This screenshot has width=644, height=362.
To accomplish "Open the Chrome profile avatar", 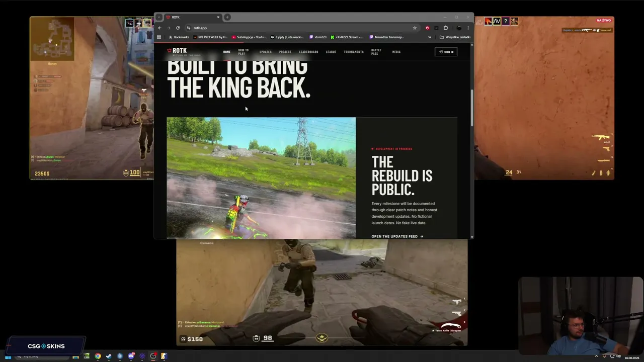I will tap(458, 28).
